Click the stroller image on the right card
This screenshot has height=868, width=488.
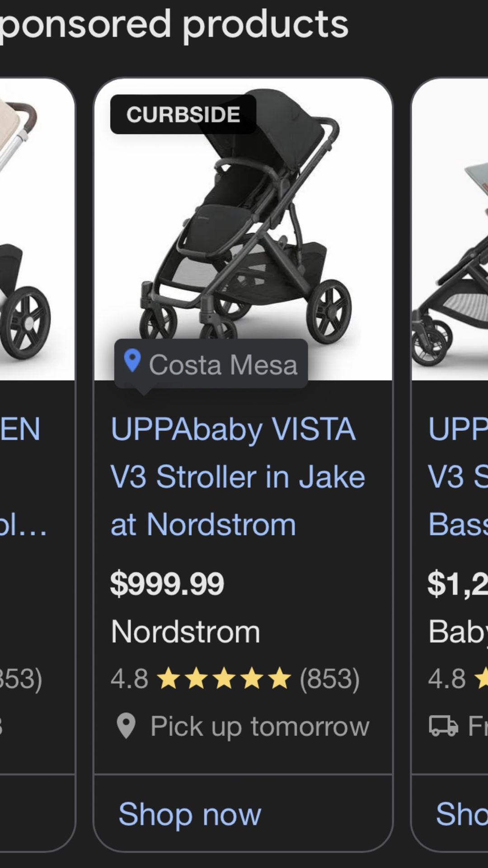pos(452,226)
